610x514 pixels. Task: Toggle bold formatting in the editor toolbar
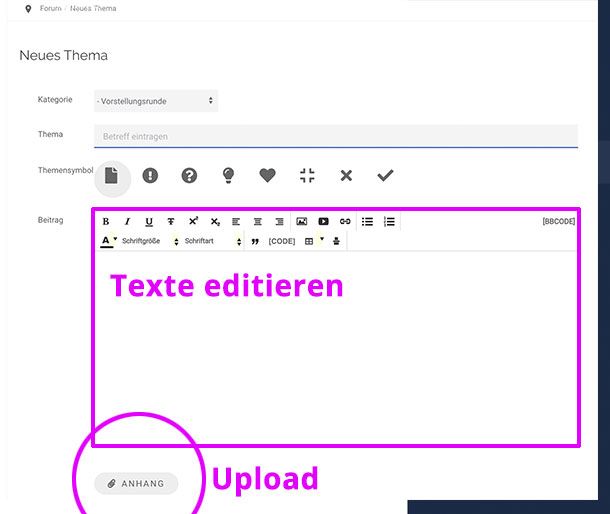[106, 222]
